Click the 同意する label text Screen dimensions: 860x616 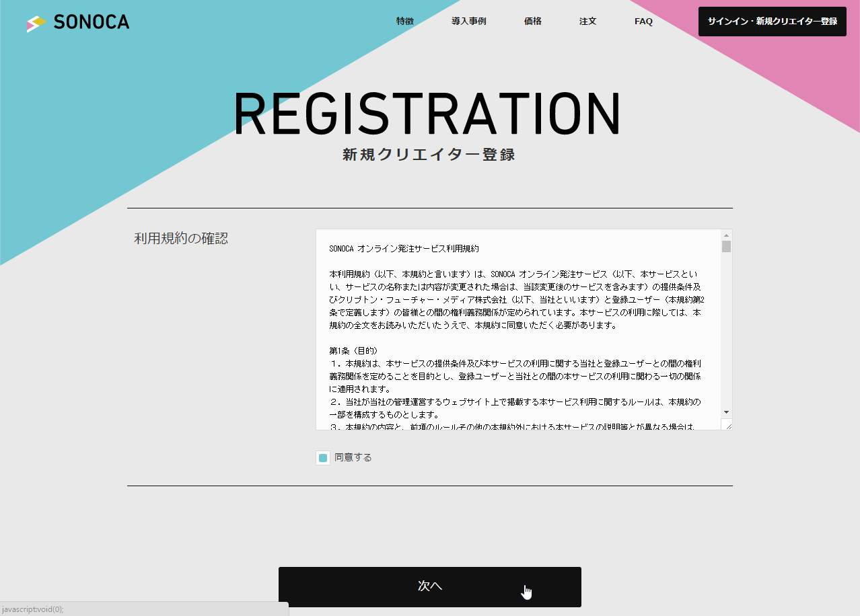[353, 458]
